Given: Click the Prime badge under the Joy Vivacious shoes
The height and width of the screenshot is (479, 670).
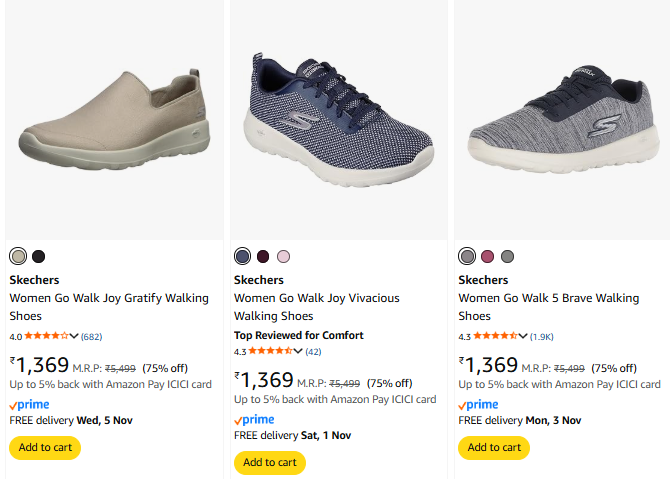Looking at the screenshot, I should pyautogui.click(x=253, y=419).
